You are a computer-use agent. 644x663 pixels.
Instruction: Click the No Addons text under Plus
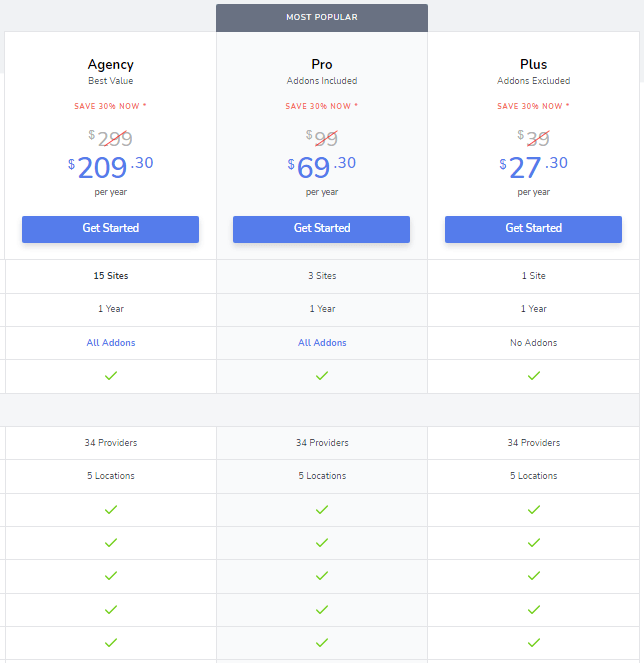(533, 343)
